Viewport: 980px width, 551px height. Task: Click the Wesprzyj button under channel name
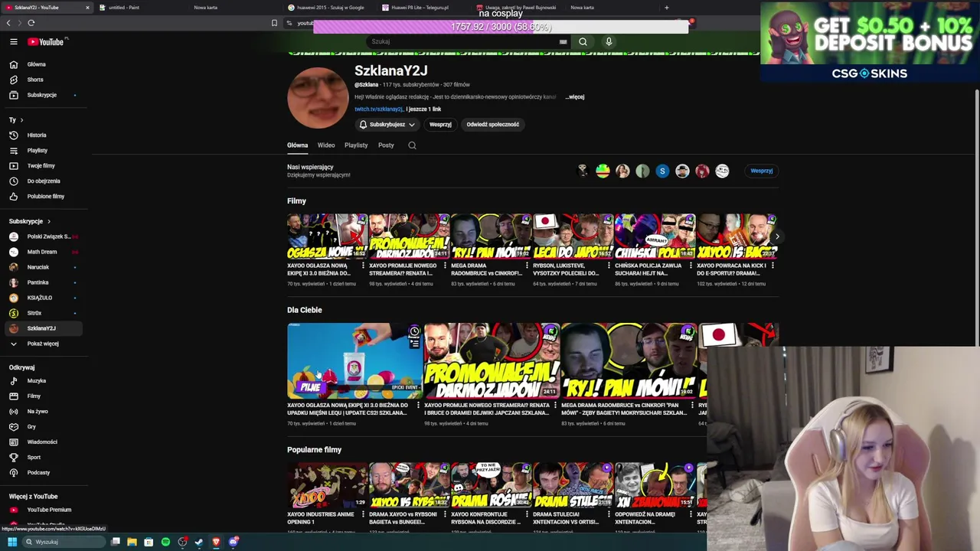click(440, 124)
